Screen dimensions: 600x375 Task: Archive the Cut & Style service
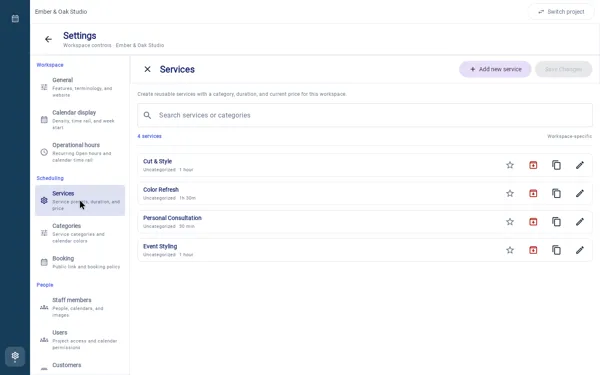pyautogui.click(x=533, y=165)
